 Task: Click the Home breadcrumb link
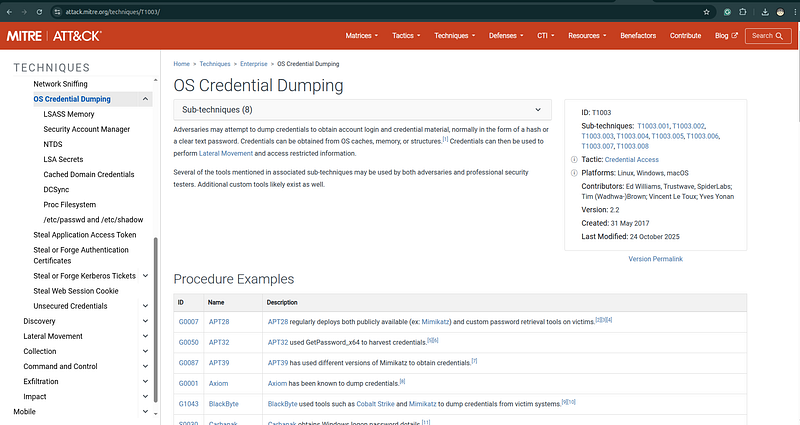(x=181, y=64)
